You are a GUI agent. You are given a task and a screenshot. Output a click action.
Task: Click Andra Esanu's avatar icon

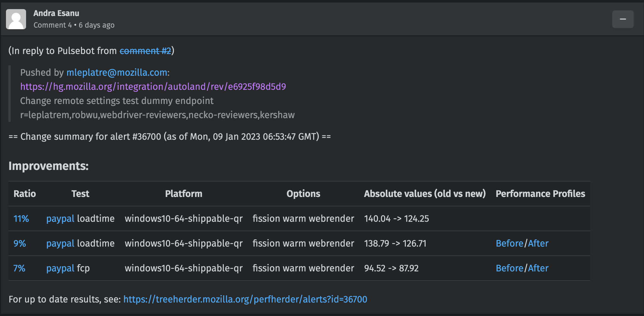[x=16, y=19]
